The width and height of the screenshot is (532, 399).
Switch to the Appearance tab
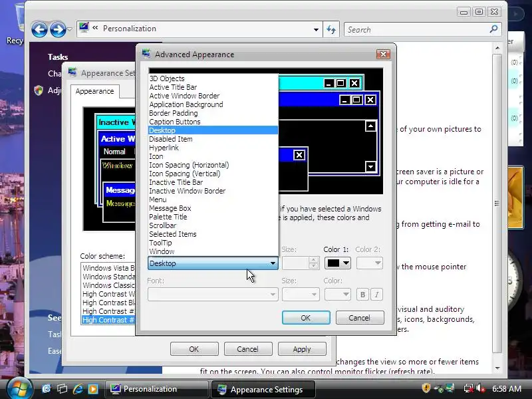[94, 91]
